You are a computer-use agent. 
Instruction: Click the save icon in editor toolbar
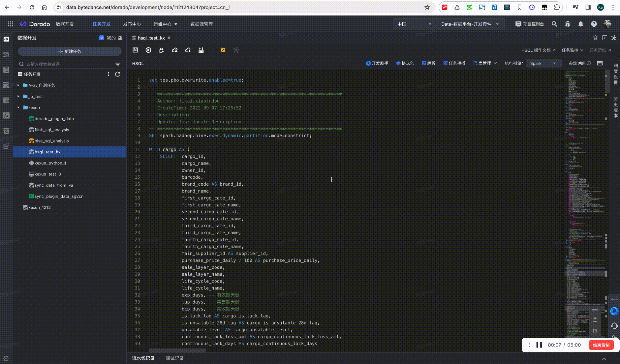135,50
